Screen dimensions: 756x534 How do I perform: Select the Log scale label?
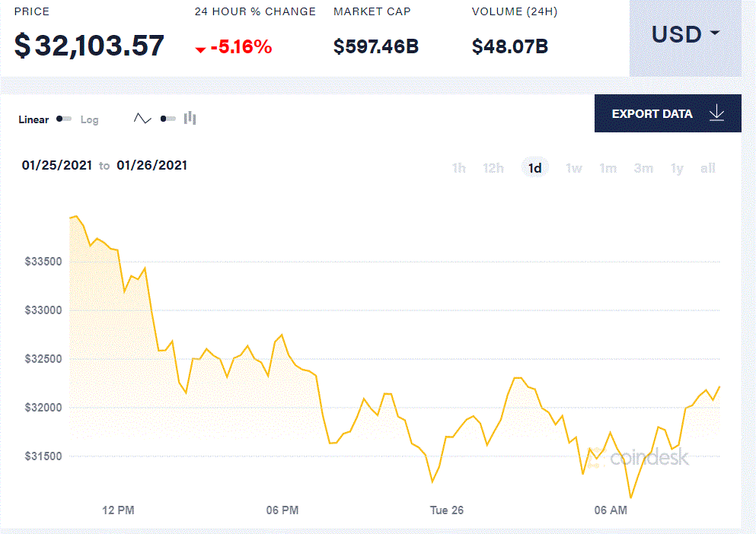89,119
